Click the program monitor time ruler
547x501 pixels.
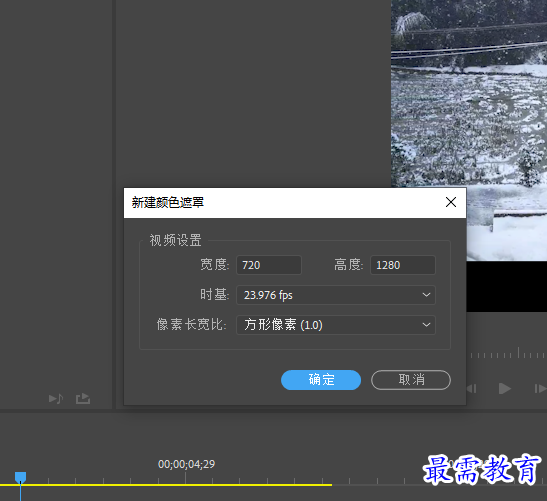tap(507, 353)
